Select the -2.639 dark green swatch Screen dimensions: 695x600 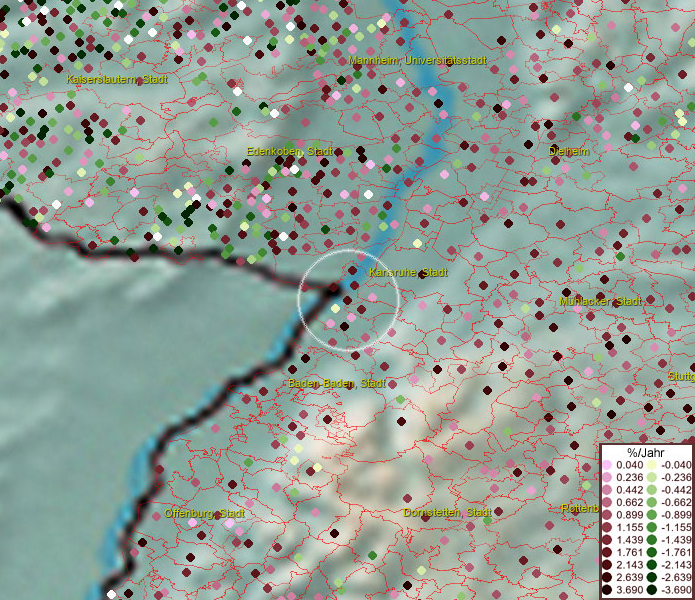tap(652, 577)
